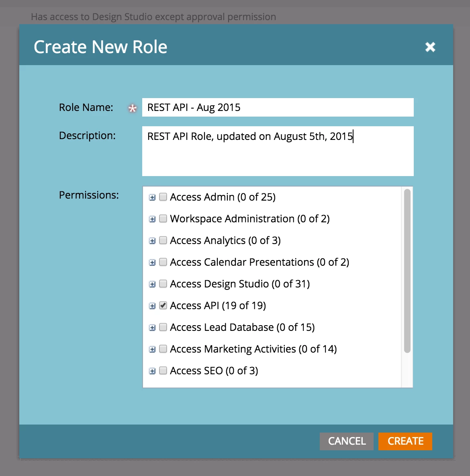Tick the Access Analytics checkbox
The width and height of the screenshot is (470, 476).
pos(163,240)
